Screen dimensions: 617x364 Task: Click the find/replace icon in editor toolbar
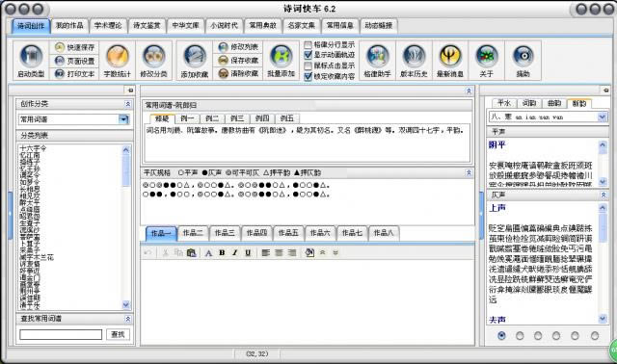tap(309, 252)
